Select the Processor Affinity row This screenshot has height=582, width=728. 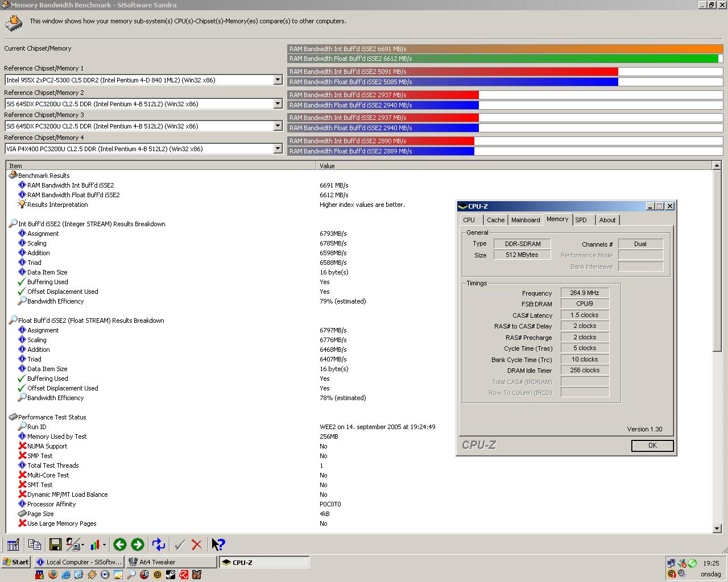tap(359, 504)
